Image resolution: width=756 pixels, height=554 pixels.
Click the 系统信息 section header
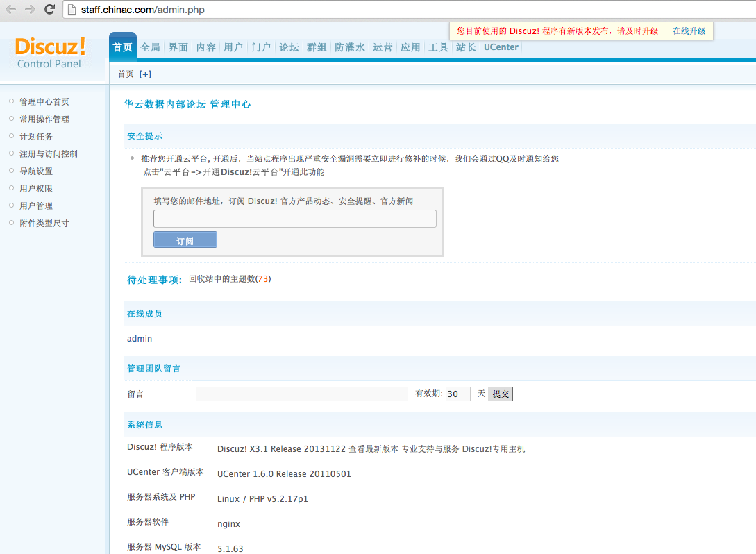(144, 425)
